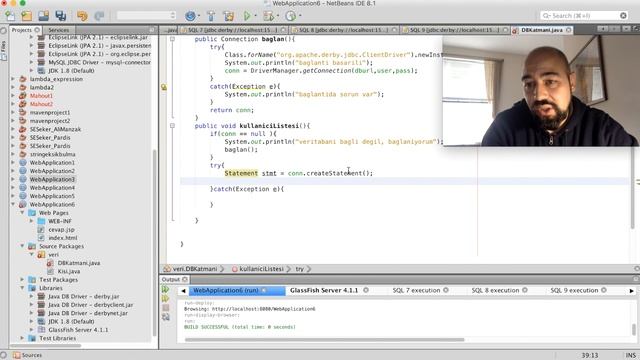This screenshot has width=640, height=360.
Task: Click the Profile Project toolbar icon
Action: click(290, 16)
